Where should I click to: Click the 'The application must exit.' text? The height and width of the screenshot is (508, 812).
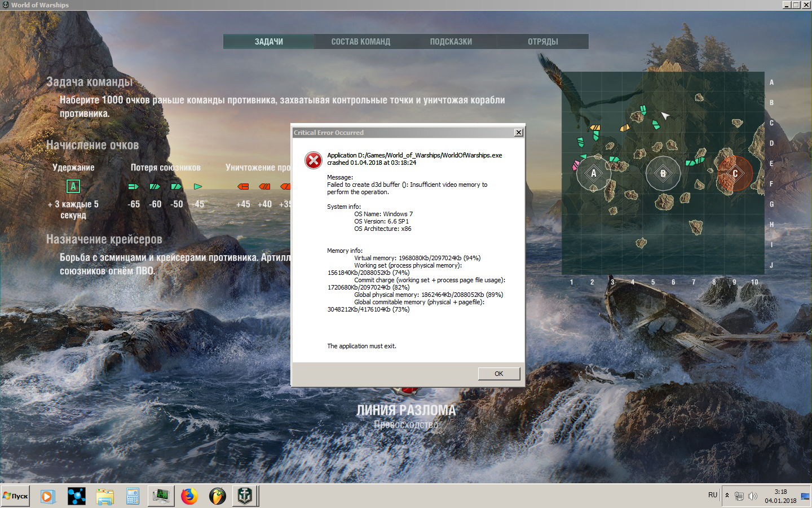click(x=361, y=346)
